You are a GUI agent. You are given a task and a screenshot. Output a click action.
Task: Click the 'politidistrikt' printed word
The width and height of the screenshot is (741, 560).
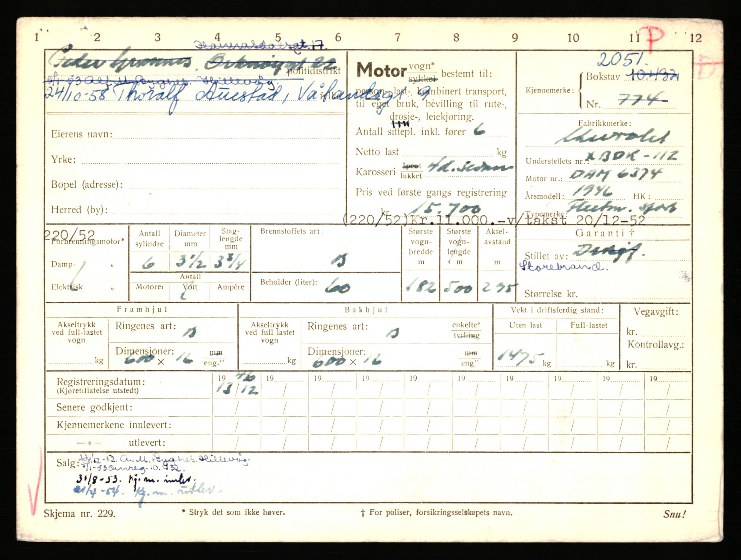[314, 71]
